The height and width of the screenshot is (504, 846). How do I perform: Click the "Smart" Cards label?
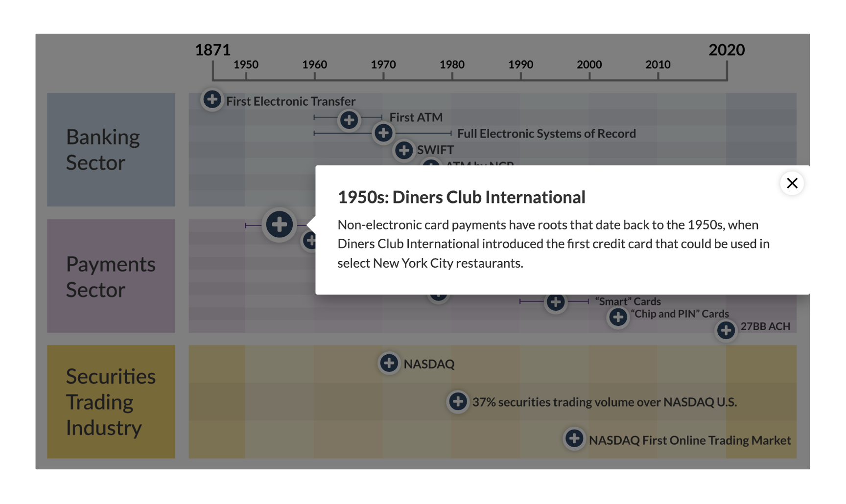pos(628,301)
